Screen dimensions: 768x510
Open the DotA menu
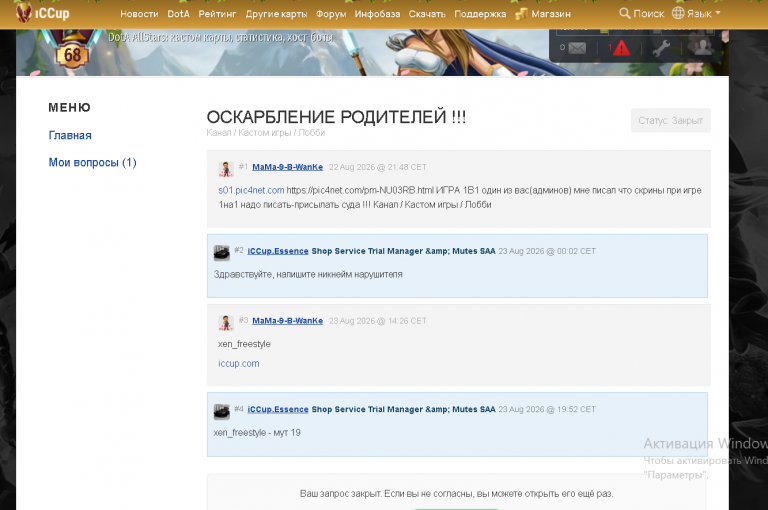[x=178, y=14]
